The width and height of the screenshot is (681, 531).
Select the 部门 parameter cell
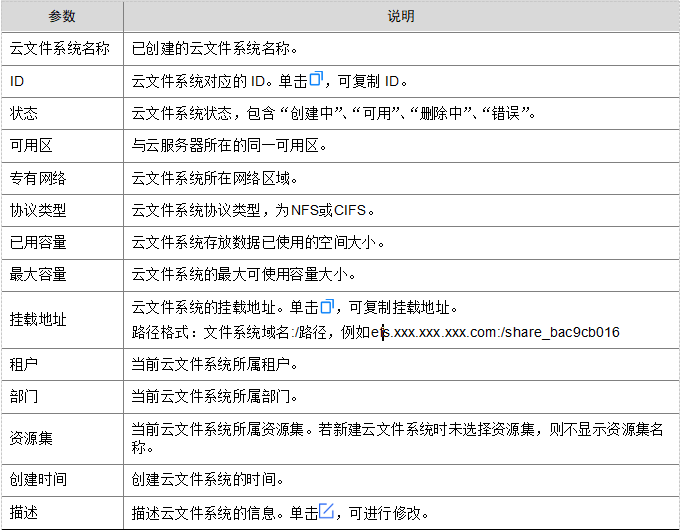[63, 397]
